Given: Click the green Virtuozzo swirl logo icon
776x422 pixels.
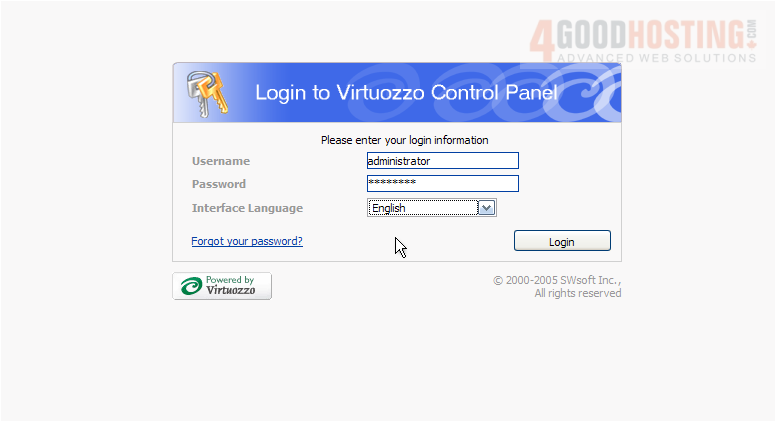Looking at the screenshot, I should tap(191, 286).
